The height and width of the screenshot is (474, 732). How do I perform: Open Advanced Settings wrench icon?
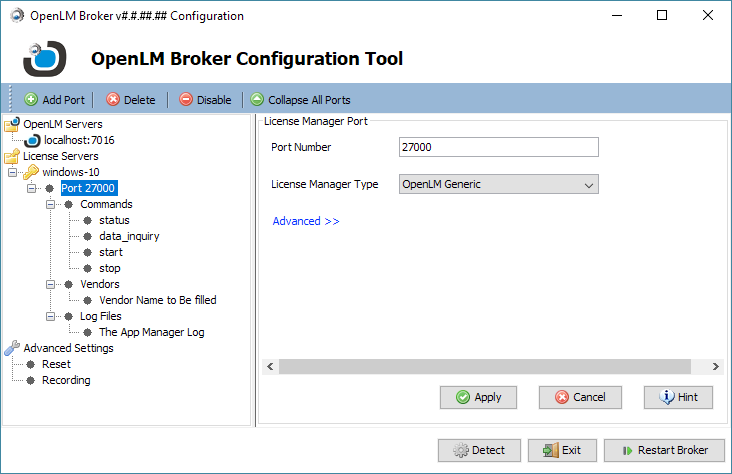tap(12, 348)
